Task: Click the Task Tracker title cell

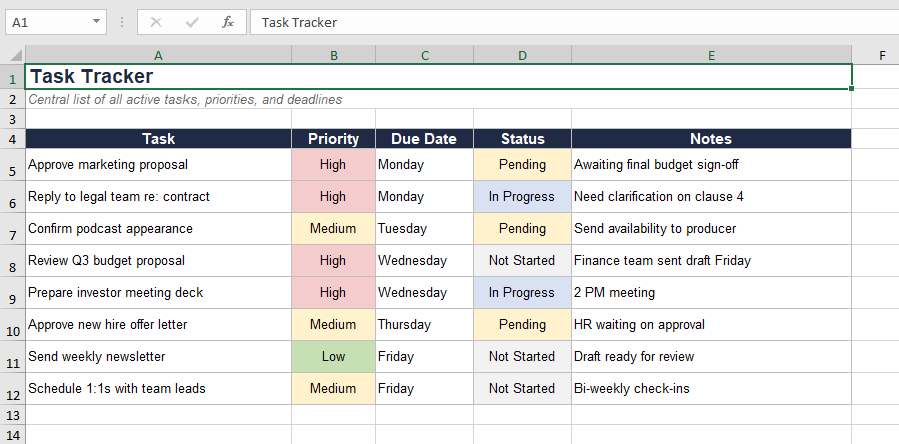Action: [439, 76]
